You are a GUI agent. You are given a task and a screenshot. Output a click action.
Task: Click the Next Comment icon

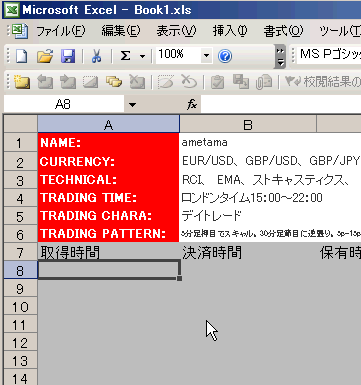coord(68,82)
